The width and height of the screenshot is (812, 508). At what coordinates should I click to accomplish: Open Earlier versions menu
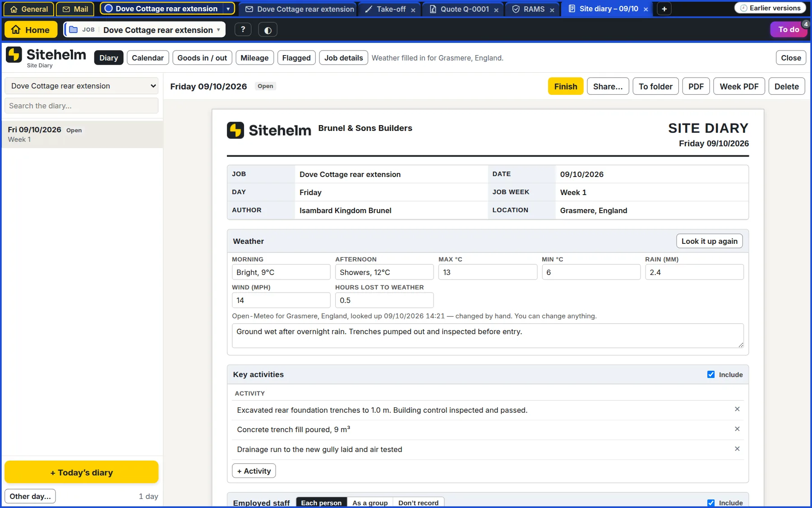[770, 8]
